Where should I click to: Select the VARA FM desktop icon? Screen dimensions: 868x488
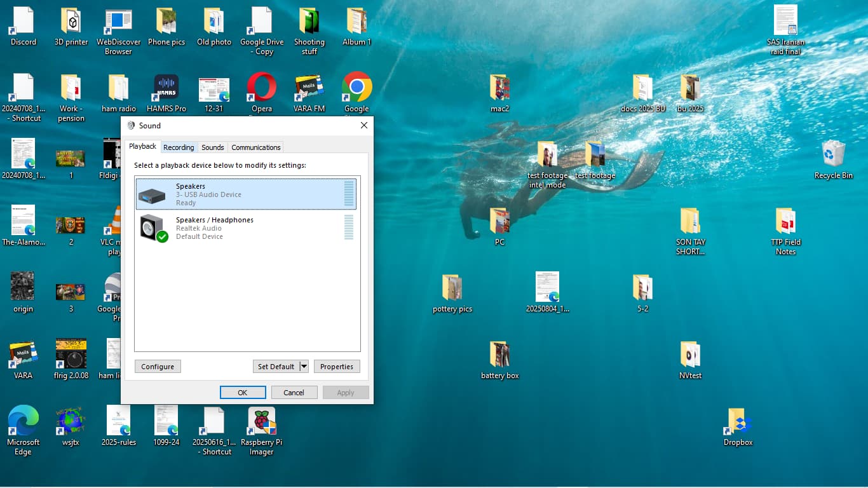309,88
